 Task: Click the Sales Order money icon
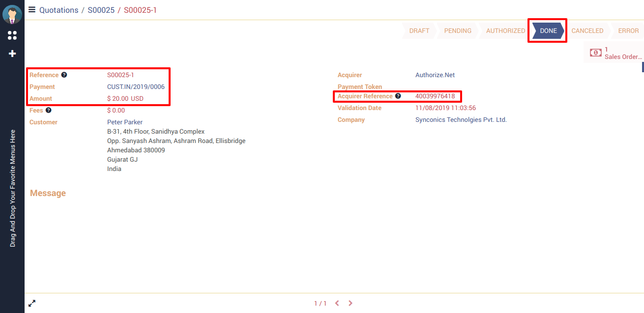point(595,53)
